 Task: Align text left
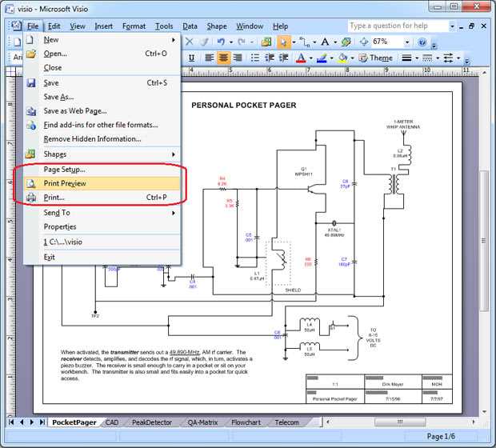(x=209, y=58)
